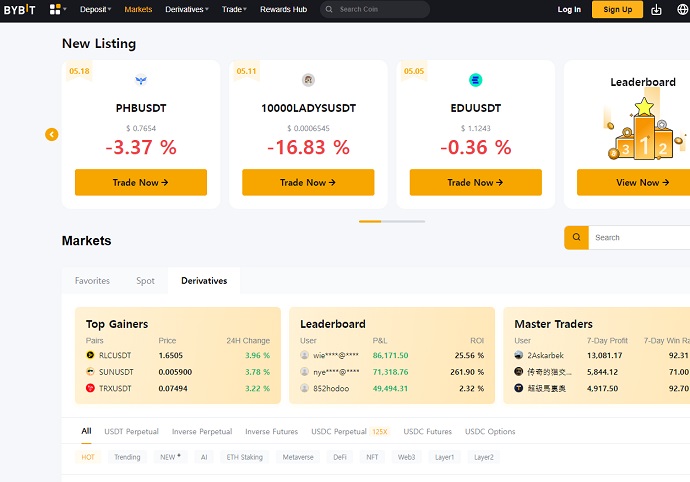690x482 pixels.
Task: Click the RLCUSDT pair name
Action: [x=115, y=355]
